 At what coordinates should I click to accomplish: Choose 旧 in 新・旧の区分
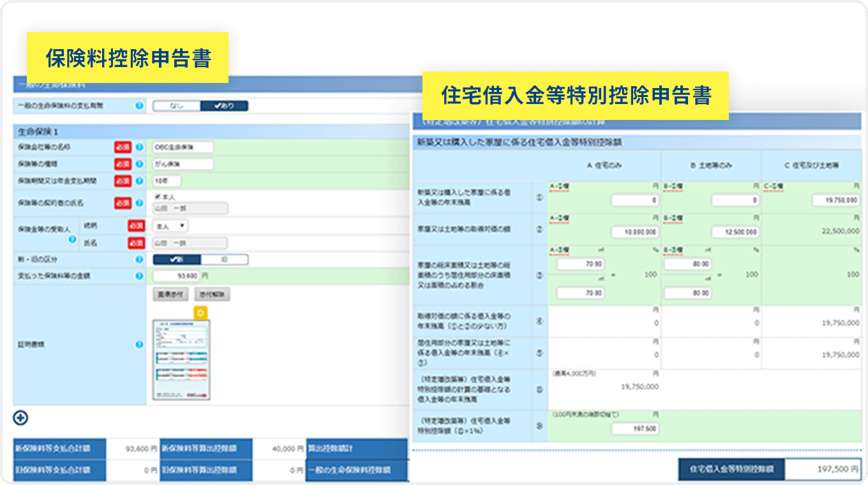(x=224, y=260)
